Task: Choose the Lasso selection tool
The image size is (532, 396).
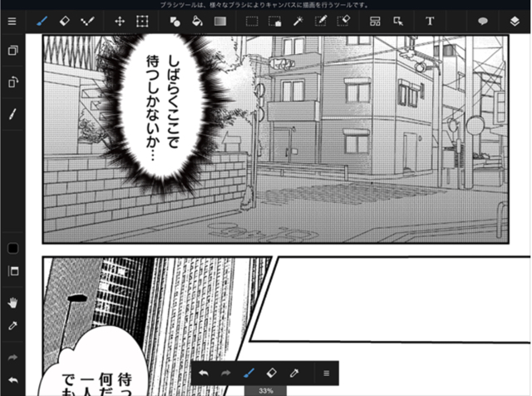Action: [274, 21]
